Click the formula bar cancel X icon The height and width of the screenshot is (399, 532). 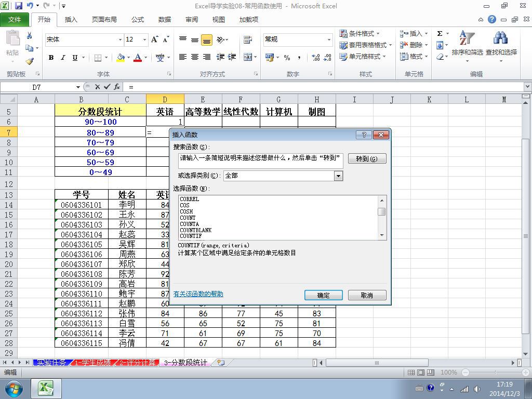pyautogui.click(x=97, y=87)
